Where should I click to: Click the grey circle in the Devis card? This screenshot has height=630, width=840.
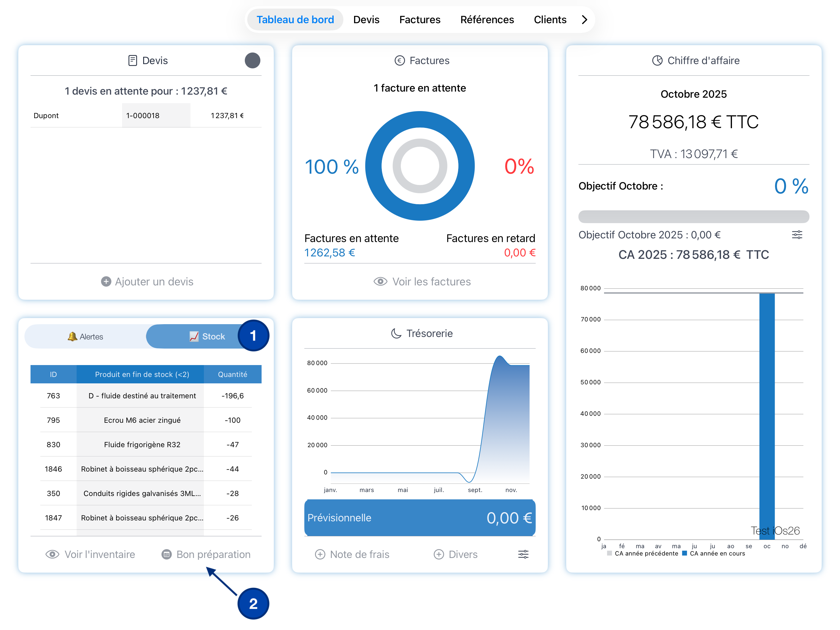pos(252,60)
